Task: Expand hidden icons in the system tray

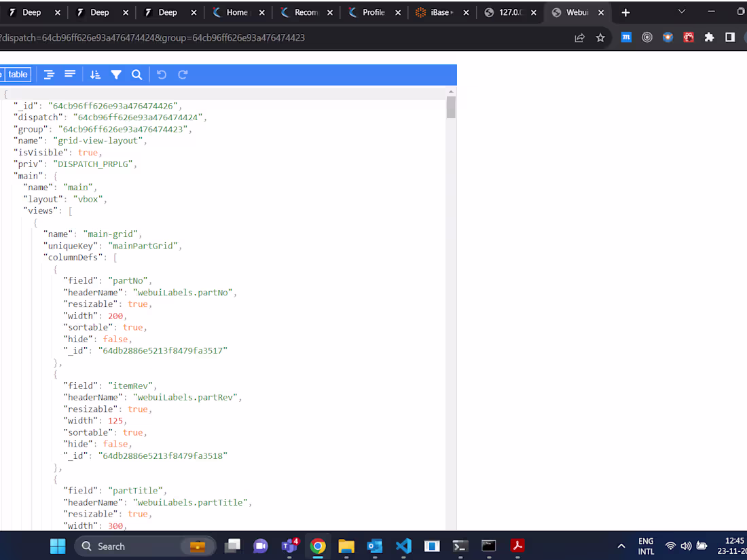Action: 621,546
